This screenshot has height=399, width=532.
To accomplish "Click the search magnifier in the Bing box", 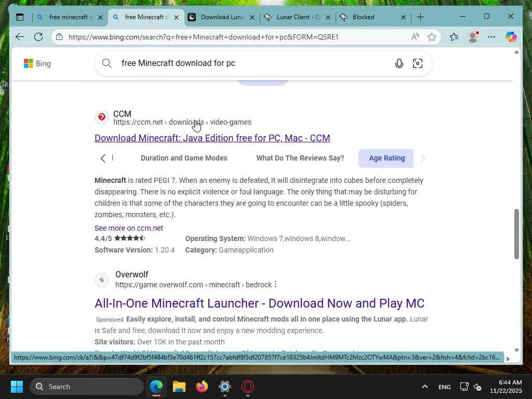I will point(107,63).
